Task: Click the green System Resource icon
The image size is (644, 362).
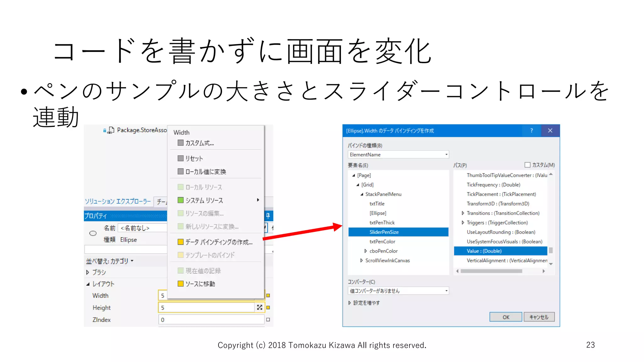Action: (180, 200)
